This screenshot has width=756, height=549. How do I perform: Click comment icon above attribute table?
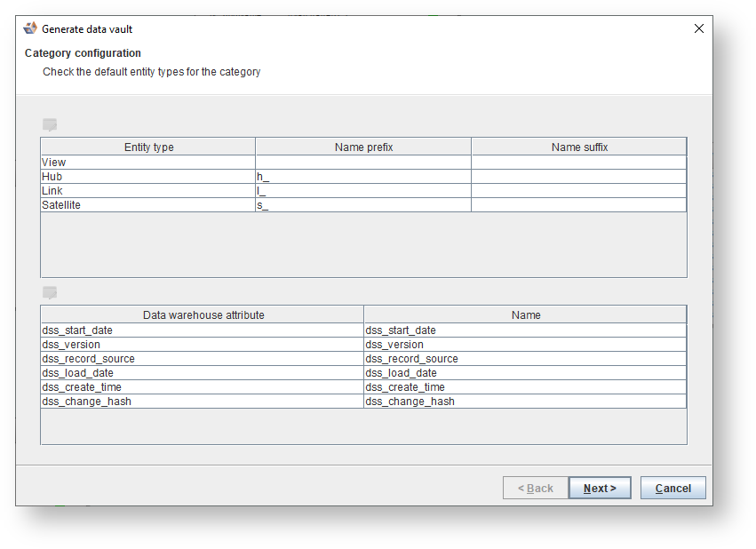[50, 293]
